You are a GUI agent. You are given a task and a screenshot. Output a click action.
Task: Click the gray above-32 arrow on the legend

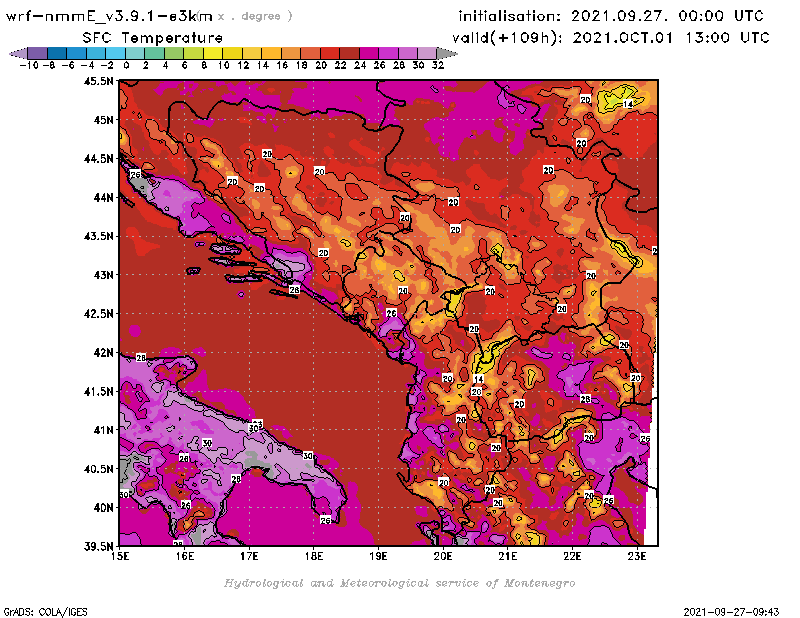(447, 53)
